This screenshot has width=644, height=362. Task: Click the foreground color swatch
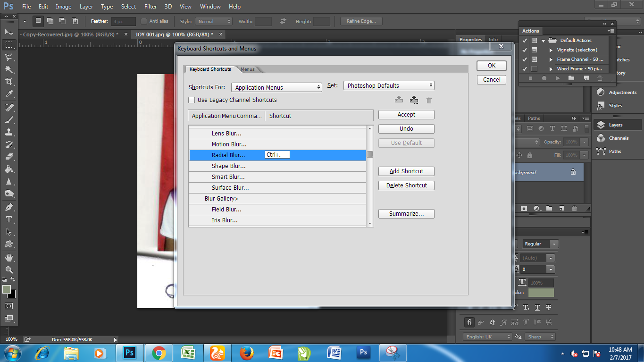pyautogui.click(x=6, y=289)
